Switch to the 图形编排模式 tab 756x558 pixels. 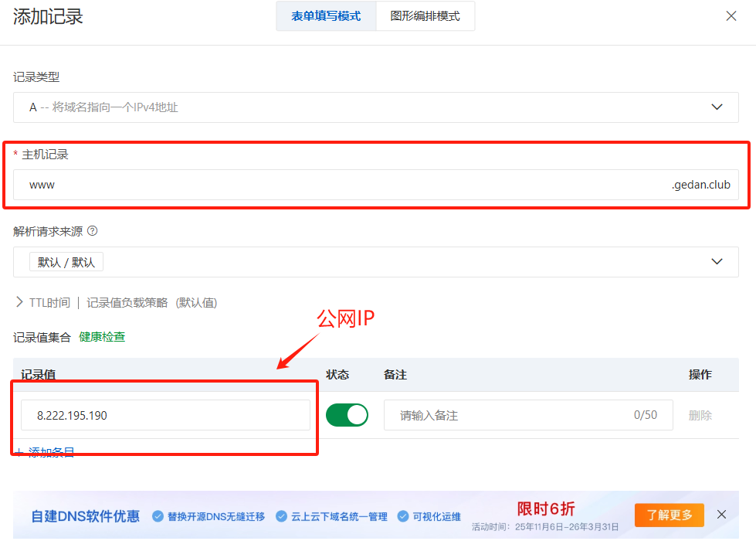(x=425, y=16)
